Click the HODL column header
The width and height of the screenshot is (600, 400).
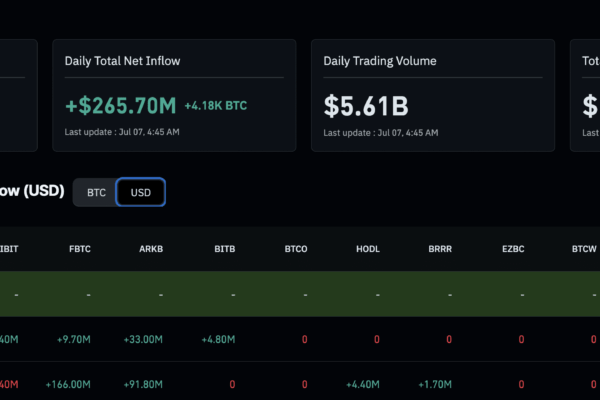tap(368, 249)
